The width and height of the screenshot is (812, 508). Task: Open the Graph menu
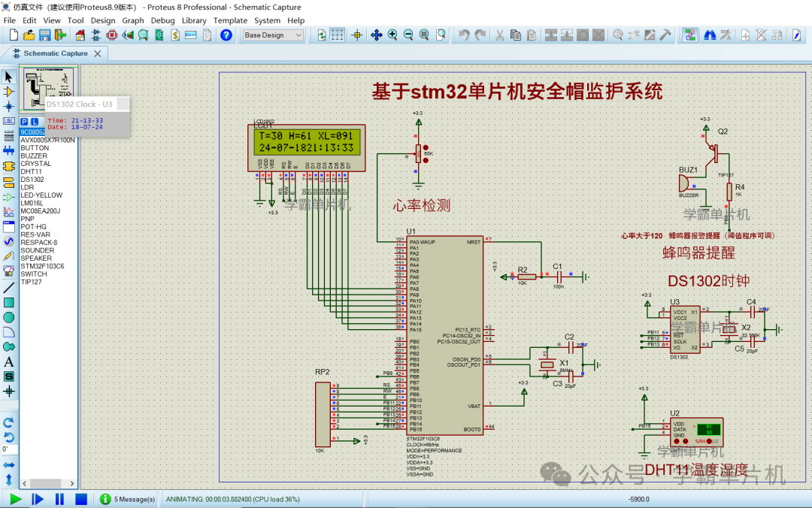click(x=133, y=20)
